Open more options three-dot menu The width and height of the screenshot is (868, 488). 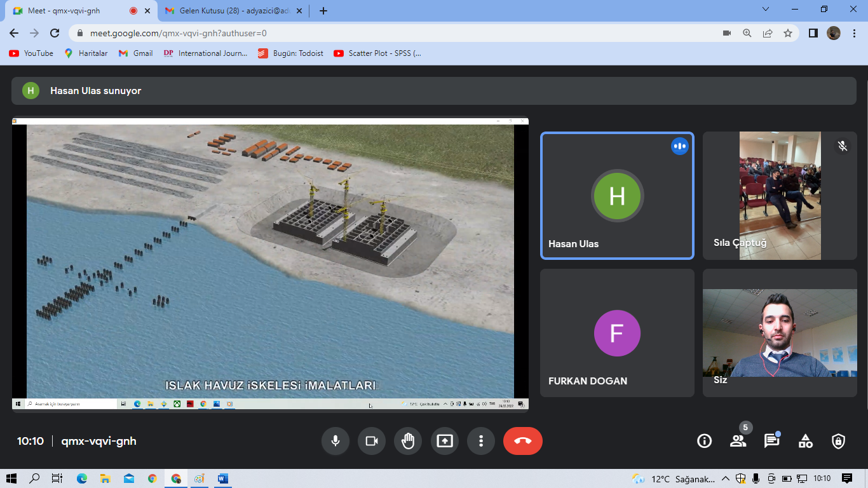(x=481, y=441)
